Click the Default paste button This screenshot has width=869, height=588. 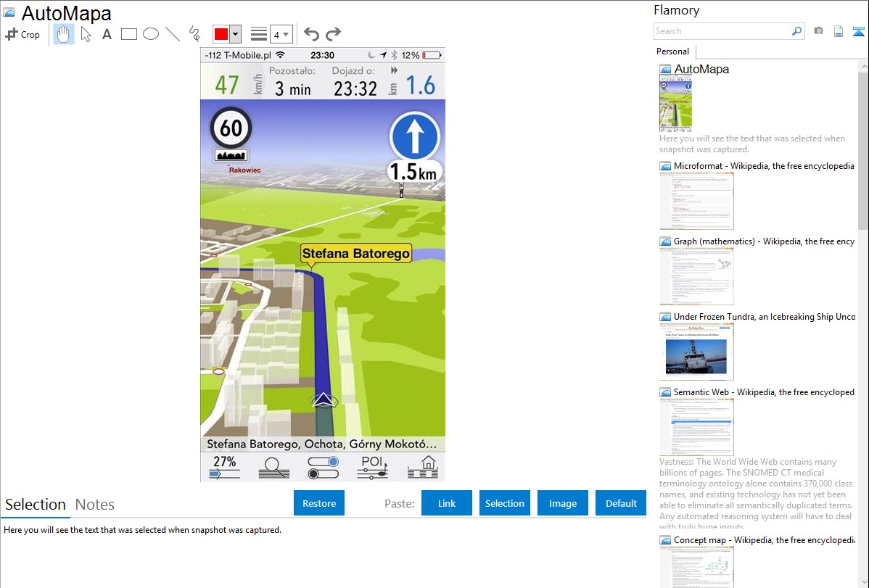621,503
